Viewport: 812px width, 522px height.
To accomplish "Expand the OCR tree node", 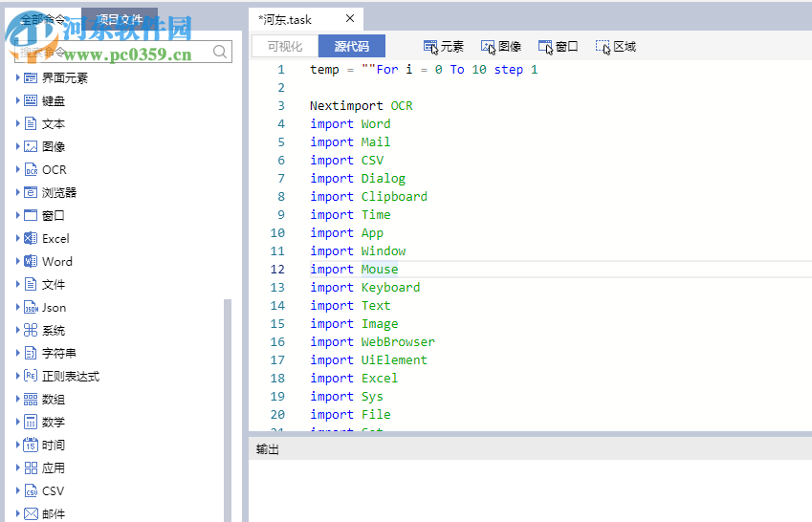I will [17, 170].
